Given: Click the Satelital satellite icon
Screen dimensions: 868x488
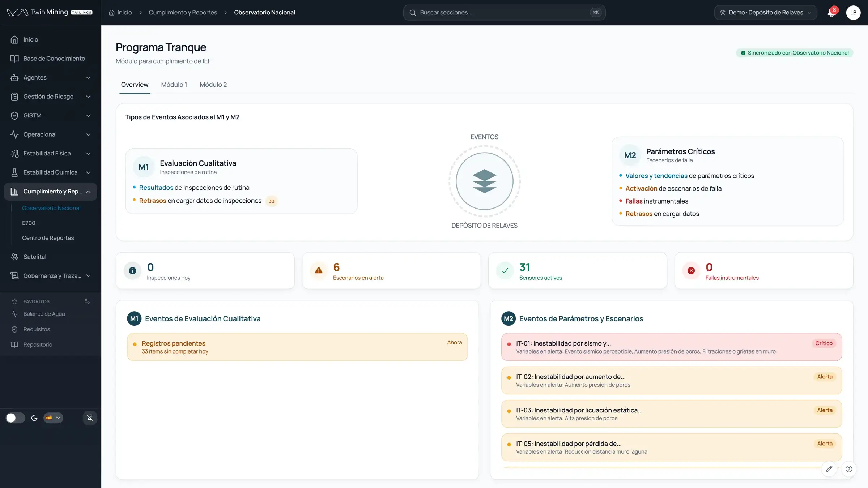Looking at the screenshot, I should [14, 257].
